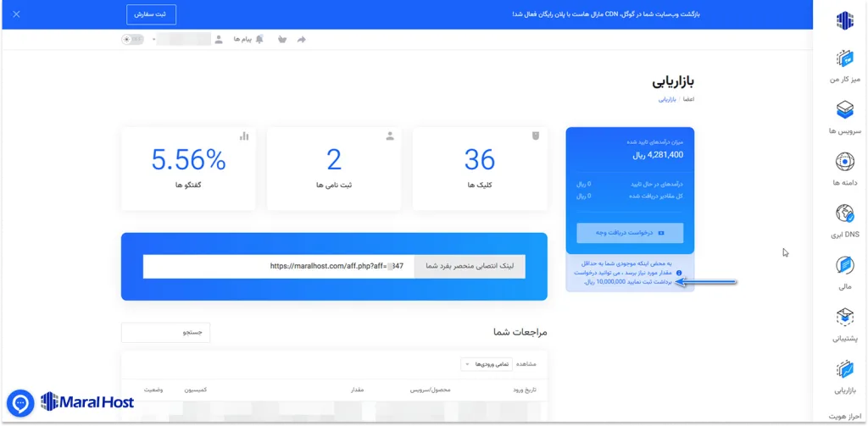Screen dimensions: 868x426
Task: Open تمامی ورودی‌ها view dropdown
Action: click(x=487, y=364)
